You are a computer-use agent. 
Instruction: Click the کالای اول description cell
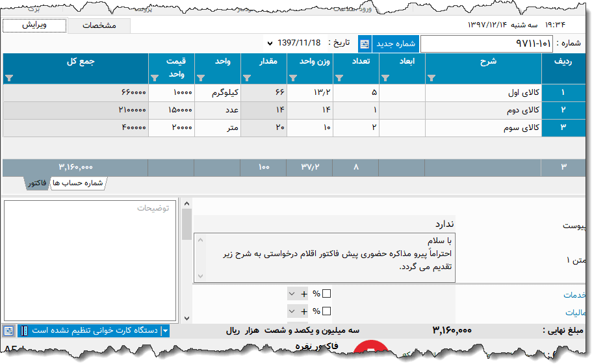pyautogui.click(x=483, y=92)
